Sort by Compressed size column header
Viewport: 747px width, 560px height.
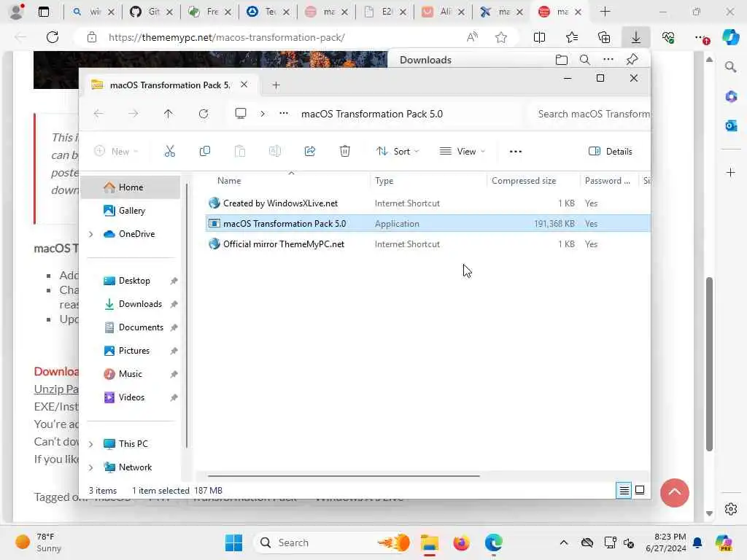coord(524,181)
